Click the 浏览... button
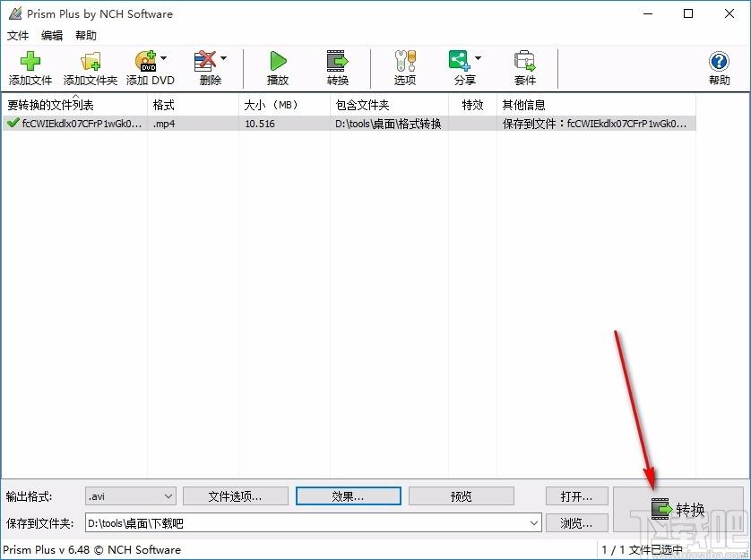This screenshot has width=751, height=560. point(576,523)
